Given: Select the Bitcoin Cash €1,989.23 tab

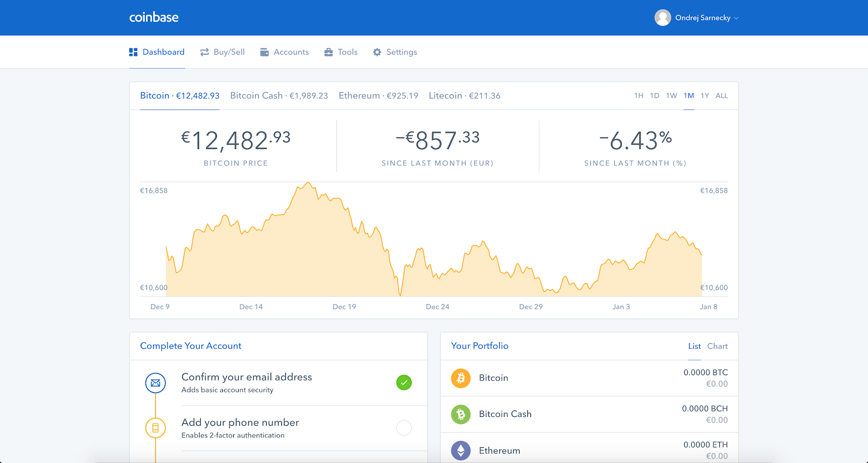Looking at the screenshot, I should pyautogui.click(x=279, y=95).
